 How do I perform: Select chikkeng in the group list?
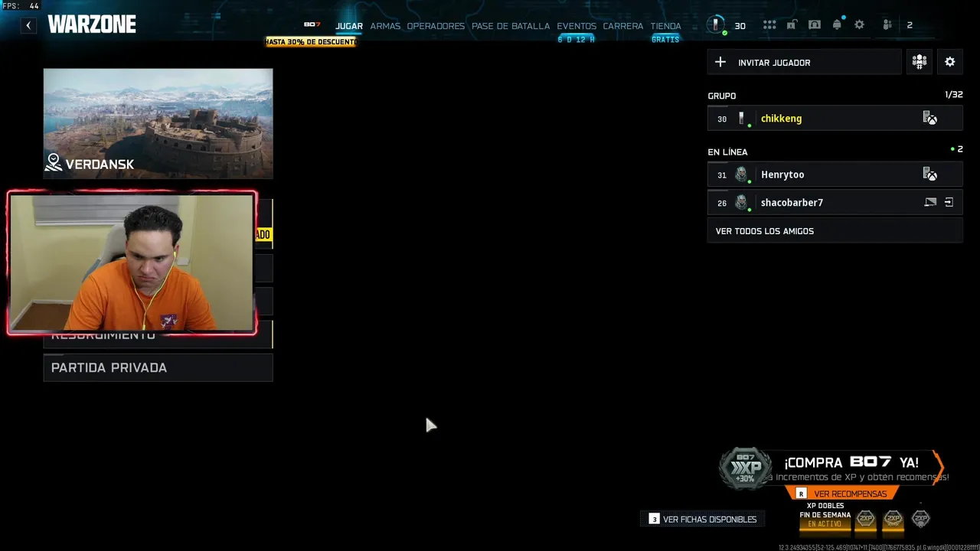[835, 119]
